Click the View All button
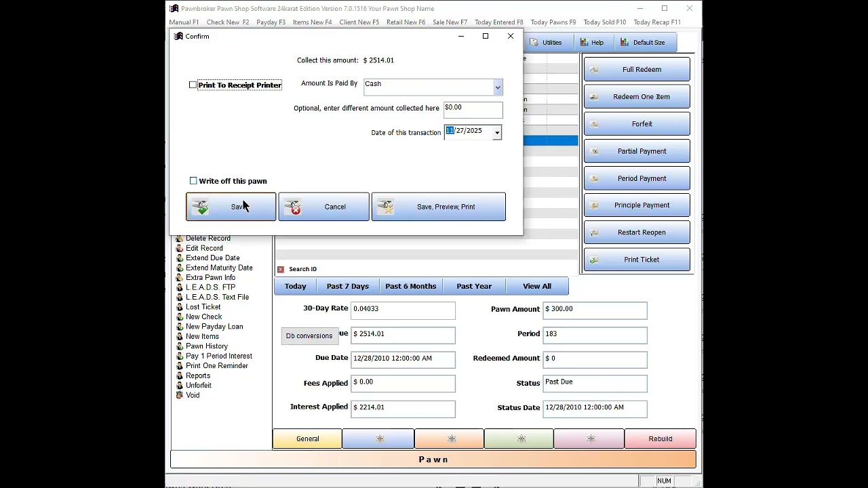 click(537, 286)
